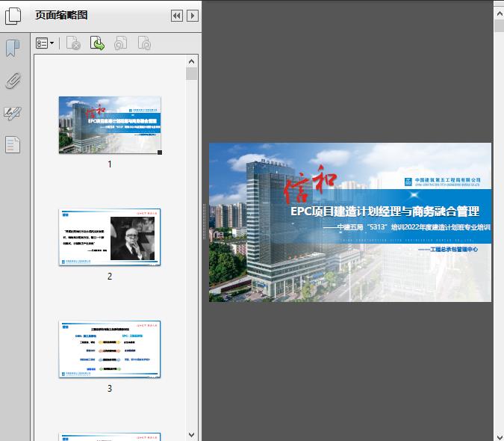Open the document page content panel

(13, 145)
